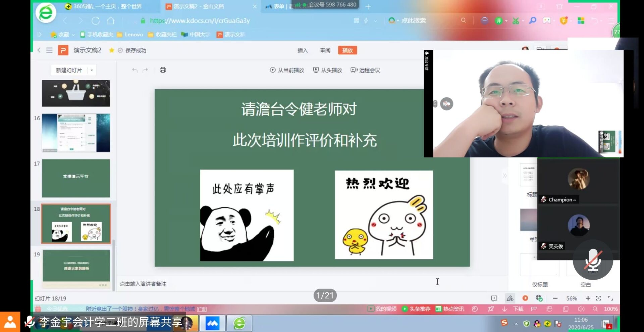This screenshot has height=332, width=644.
Task: Select the 播放 tab
Action: click(347, 50)
